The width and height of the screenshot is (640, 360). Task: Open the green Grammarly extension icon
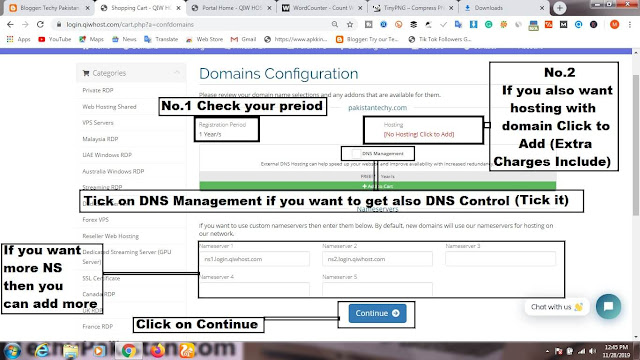489,24
